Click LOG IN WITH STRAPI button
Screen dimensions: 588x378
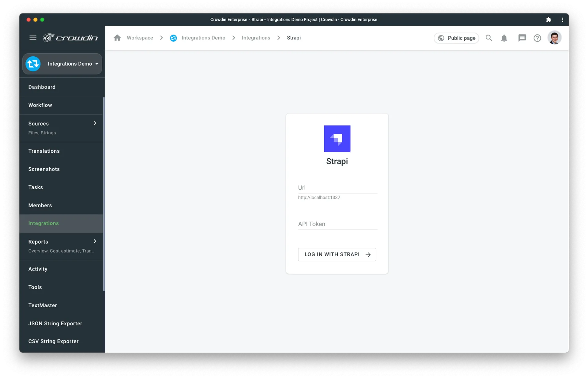337,254
